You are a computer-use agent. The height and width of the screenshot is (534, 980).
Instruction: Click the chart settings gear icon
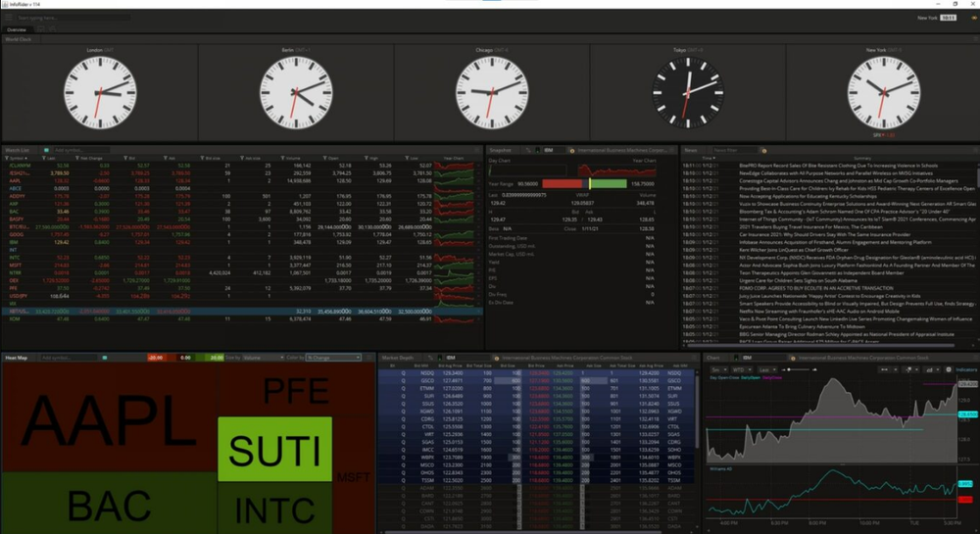click(948, 369)
